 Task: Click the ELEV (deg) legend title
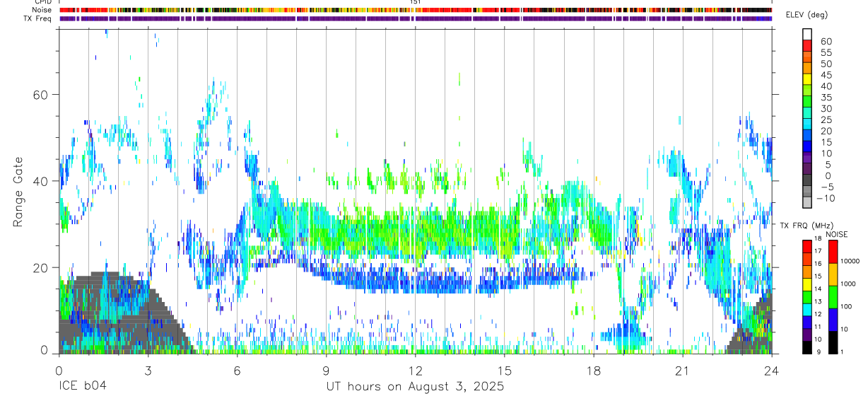(x=807, y=15)
